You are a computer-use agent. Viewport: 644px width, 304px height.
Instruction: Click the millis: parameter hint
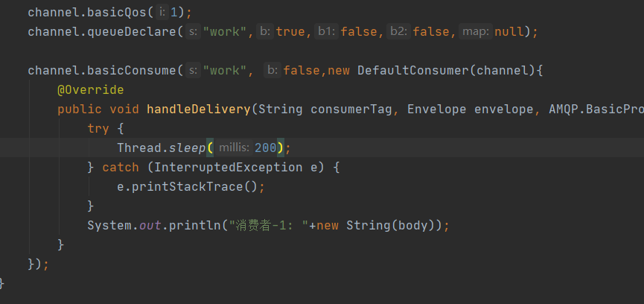234,148
